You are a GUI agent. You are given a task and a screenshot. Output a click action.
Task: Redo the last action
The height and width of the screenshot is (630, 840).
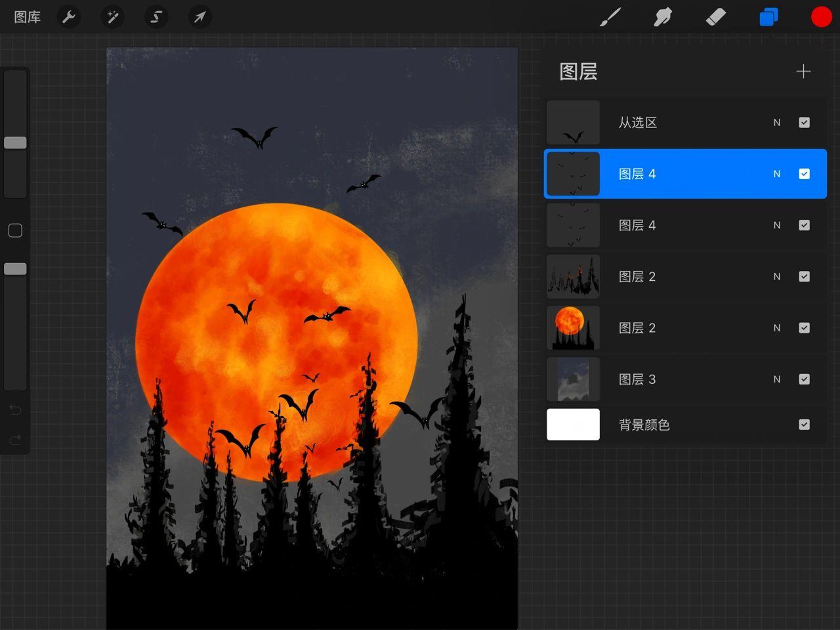(x=15, y=439)
